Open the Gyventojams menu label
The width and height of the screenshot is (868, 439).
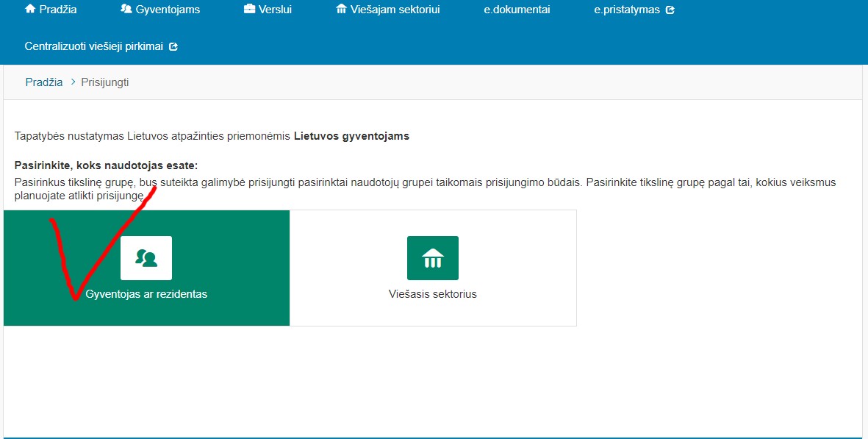(x=168, y=10)
